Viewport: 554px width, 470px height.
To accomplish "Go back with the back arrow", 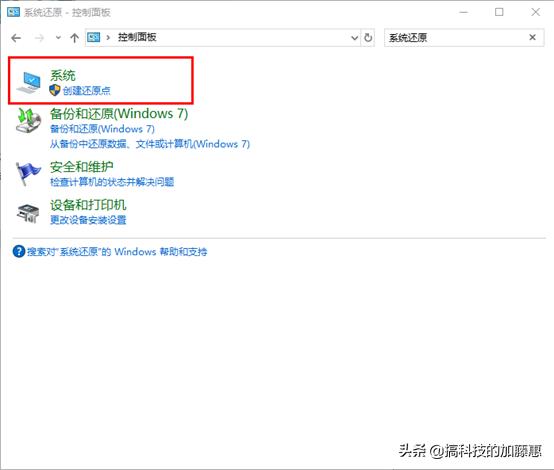I will point(16,38).
